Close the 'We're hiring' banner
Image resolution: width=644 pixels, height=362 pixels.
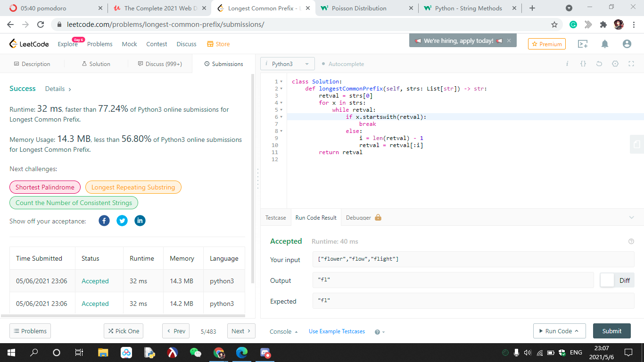[x=509, y=41]
